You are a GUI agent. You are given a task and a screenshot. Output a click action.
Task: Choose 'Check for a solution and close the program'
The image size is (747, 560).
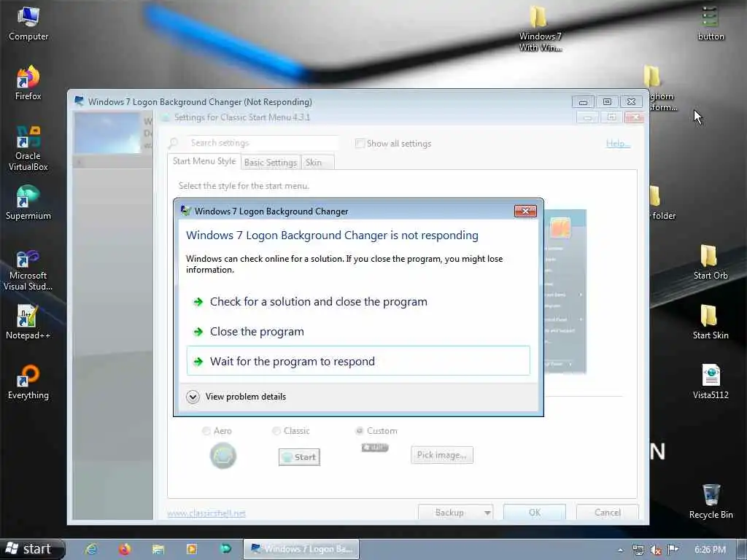358,302
